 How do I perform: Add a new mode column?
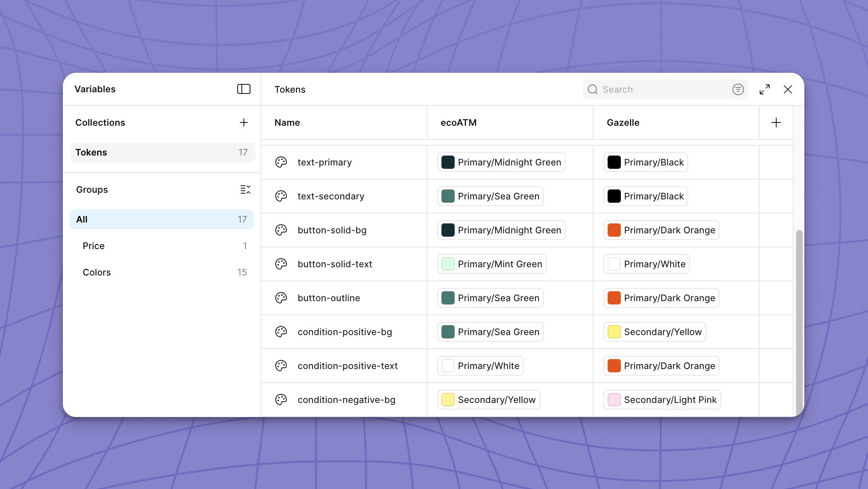click(776, 122)
